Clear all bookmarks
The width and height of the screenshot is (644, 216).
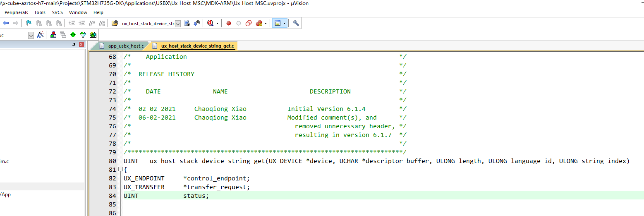click(x=59, y=23)
